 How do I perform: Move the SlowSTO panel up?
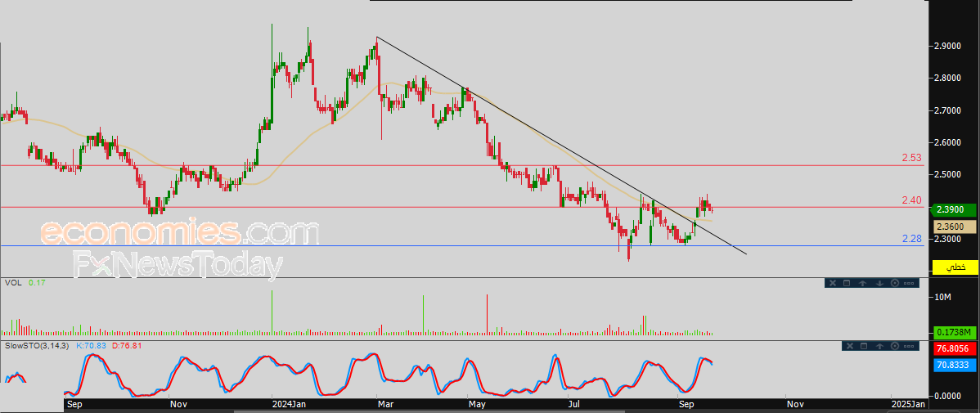tap(879, 345)
